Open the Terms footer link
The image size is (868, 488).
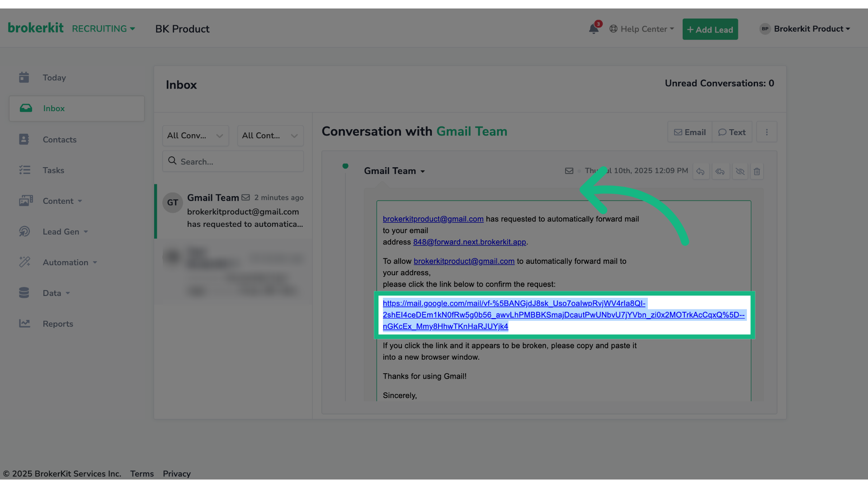pyautogui.click(x=142, y=474)
